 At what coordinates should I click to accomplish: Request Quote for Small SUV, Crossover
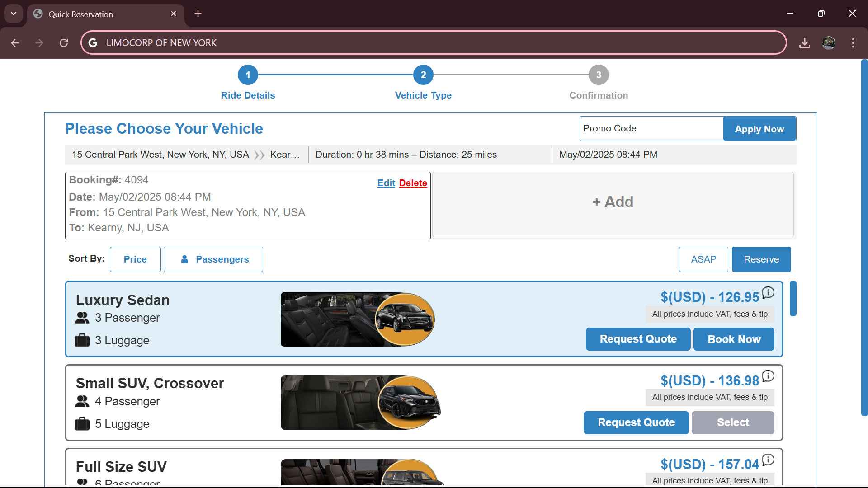click(x=636, y=422)
